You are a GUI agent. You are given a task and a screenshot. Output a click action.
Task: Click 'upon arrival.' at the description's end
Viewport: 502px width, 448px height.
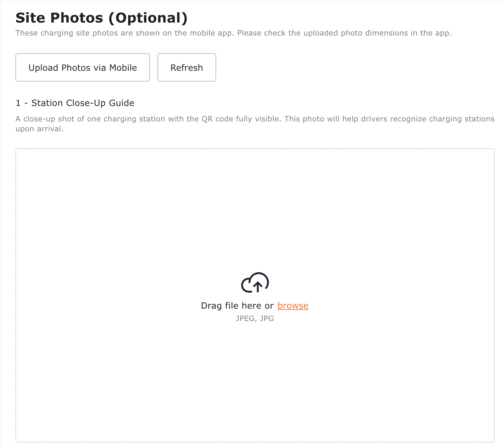pos(40,129)
